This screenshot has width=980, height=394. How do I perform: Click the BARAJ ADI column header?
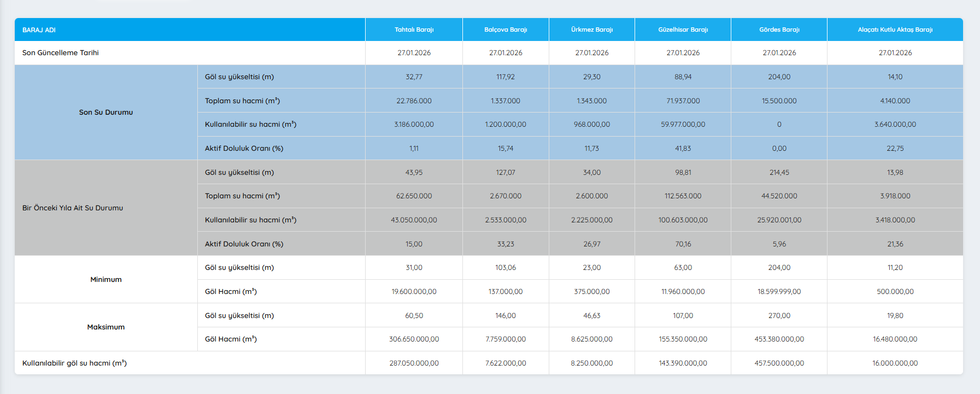(39, 30)
